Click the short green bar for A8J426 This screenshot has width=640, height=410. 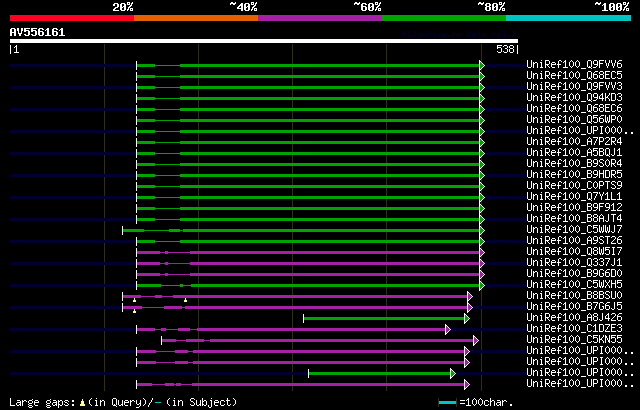click(384, 319)
